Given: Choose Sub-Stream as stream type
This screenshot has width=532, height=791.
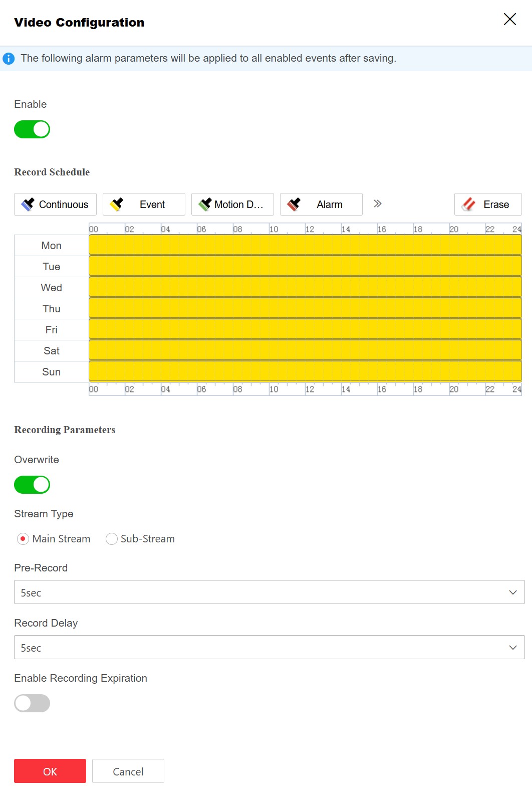Looking at the screenshot, I should pyautogui.click(x=112, y=539).
